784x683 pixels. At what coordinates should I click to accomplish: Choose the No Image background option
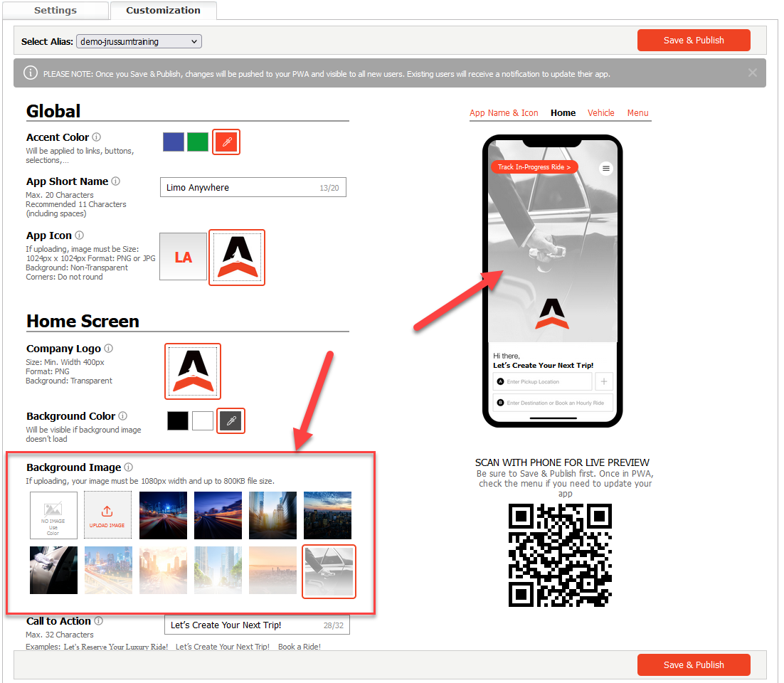click(x=53, y=515)
